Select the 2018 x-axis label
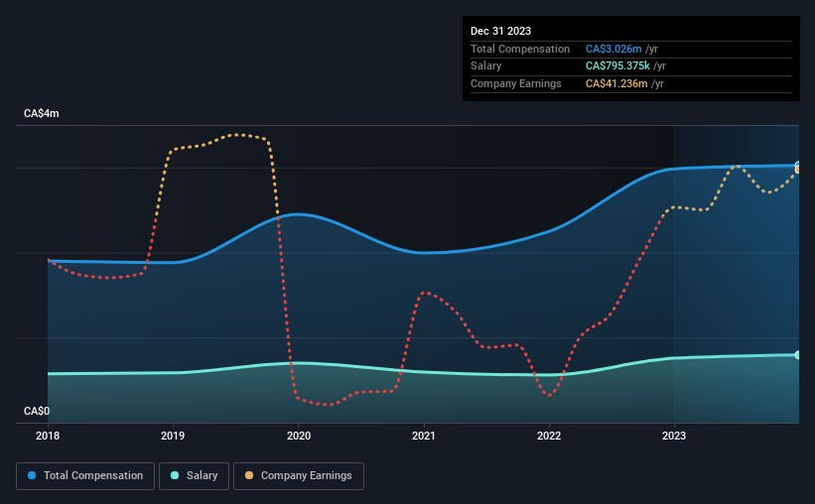Image resolution: width=815 pixels, height=504 pixels. tap(48, 436)
